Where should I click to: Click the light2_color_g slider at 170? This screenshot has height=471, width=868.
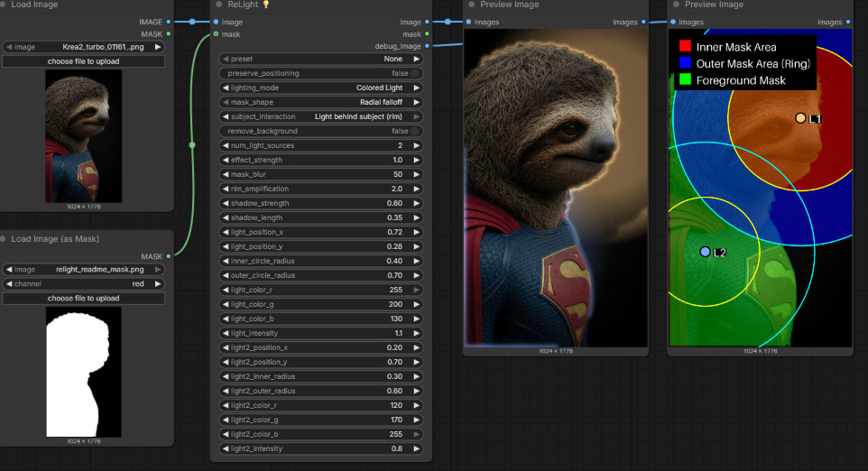tap(321, 420)
